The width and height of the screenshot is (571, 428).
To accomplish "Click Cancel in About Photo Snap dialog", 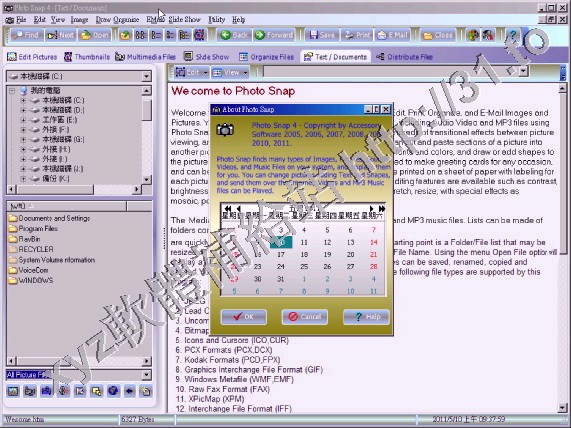I will 305,317.
